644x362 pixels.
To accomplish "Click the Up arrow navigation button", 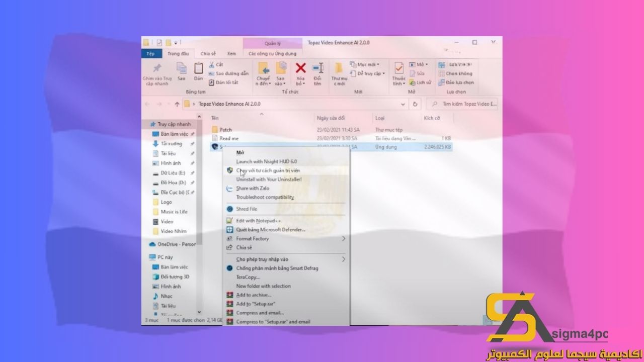I will tap(177, 104).
